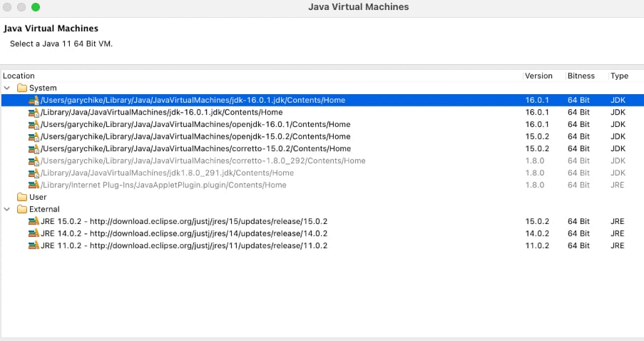Click the icon beside corretto-15.0.2 entry
644x341 pixels.
pyautogui.click(x=34, y=149)
